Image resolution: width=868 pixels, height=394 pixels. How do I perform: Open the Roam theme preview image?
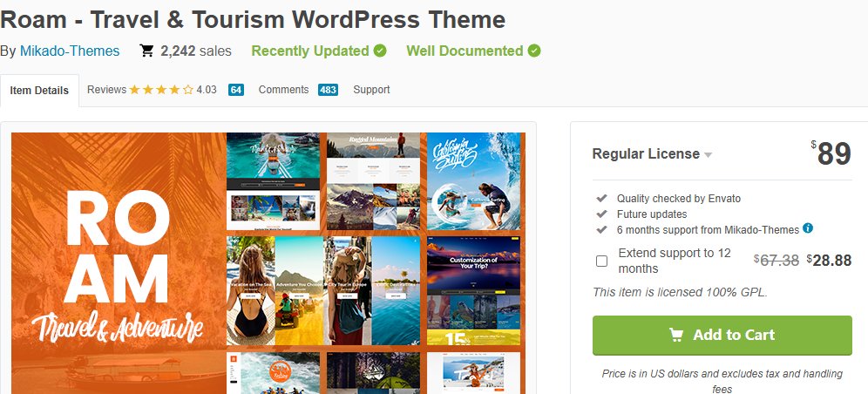point(268,263)
